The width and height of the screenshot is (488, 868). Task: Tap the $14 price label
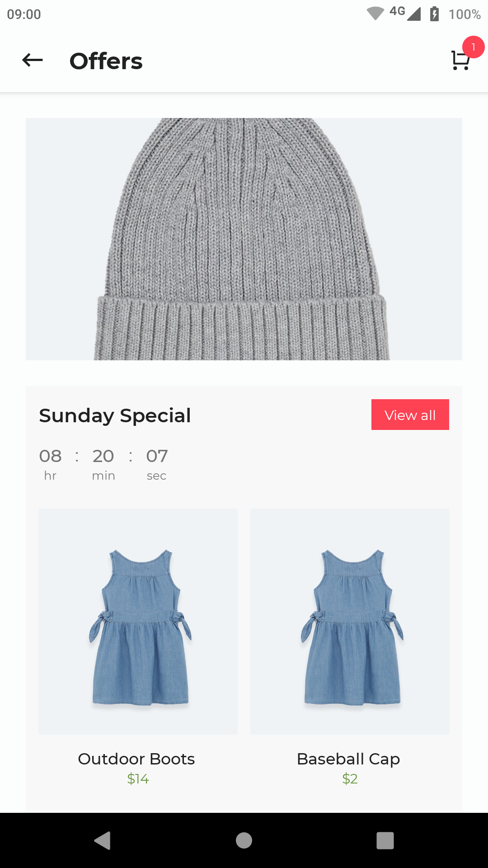click(x=138, y=779)
